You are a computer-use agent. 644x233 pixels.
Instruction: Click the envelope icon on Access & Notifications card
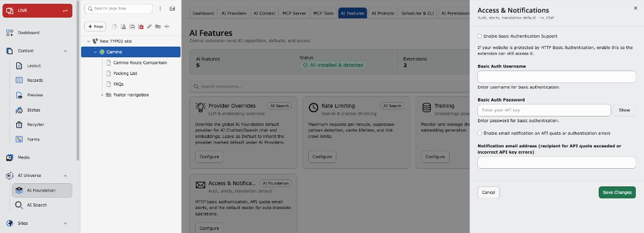[201, 185]
